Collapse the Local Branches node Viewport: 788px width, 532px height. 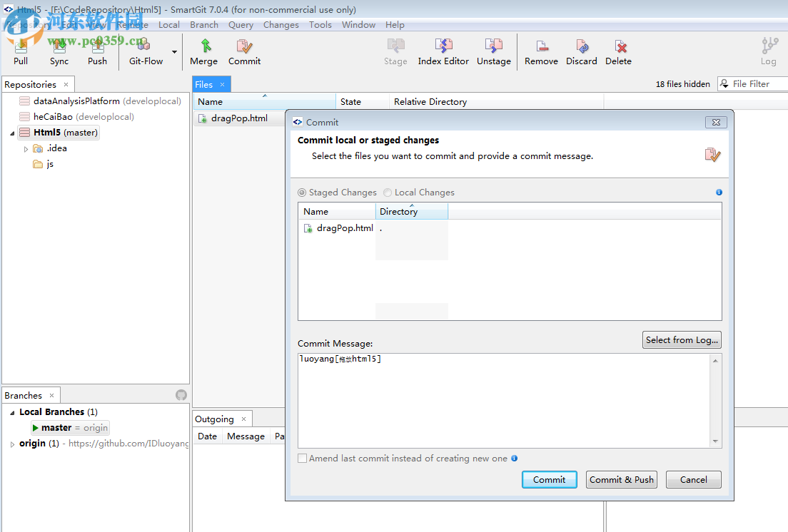pos(12,413)
